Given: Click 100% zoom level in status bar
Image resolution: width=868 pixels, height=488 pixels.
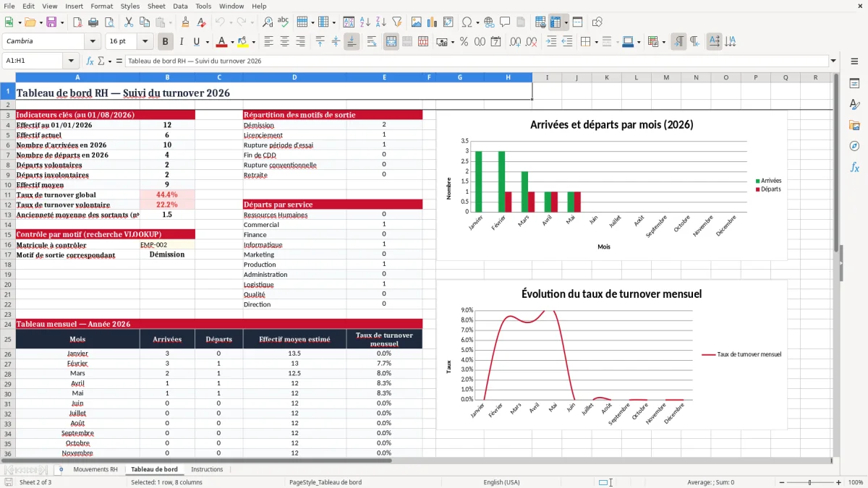Looking at the screenshot, I should 856,482.
